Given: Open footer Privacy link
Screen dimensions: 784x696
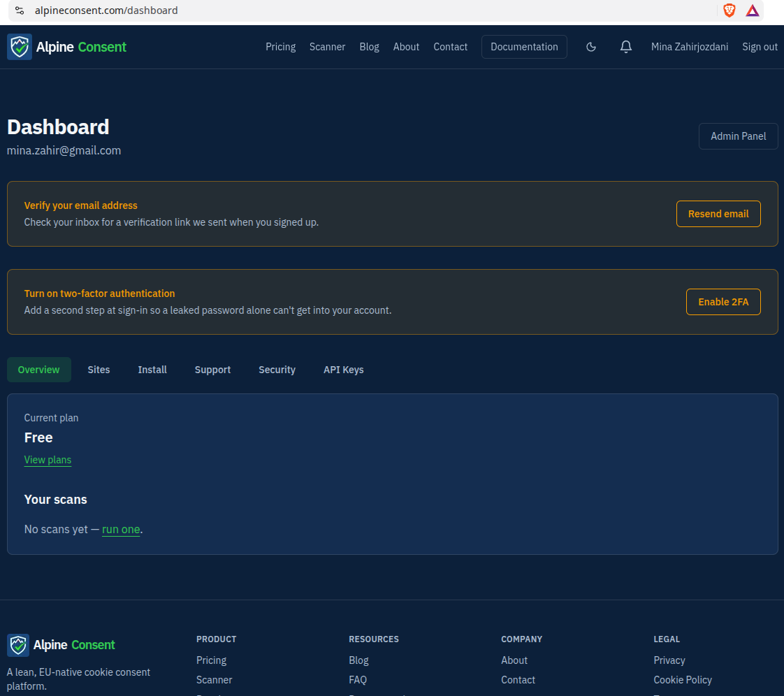Looking at the screenshot, I should click(x=669, y=660).
